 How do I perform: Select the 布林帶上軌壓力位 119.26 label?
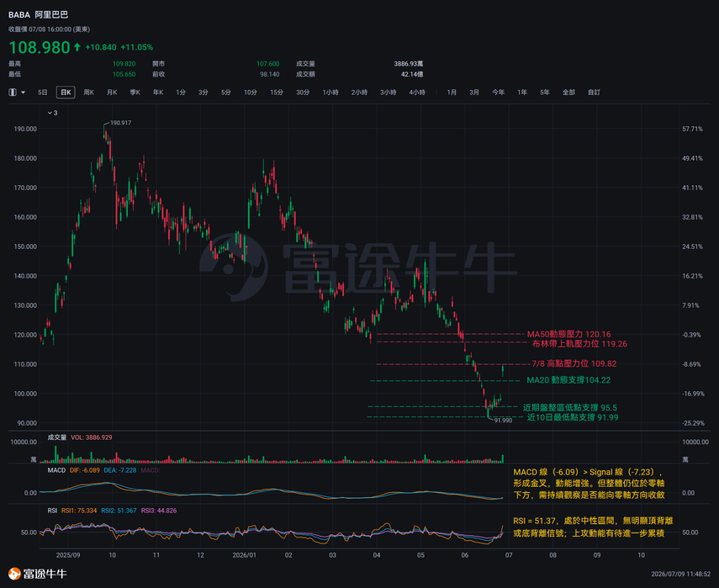tap(579, 344)
